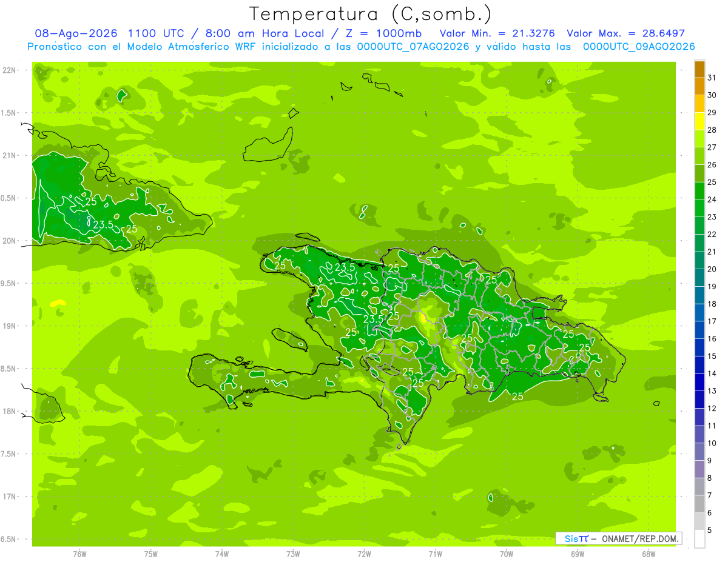This screenshot has height=562, width=728.
Task: Pick the olive-green legend swatch between 25 and 26
Action: [x=699, y=173]
